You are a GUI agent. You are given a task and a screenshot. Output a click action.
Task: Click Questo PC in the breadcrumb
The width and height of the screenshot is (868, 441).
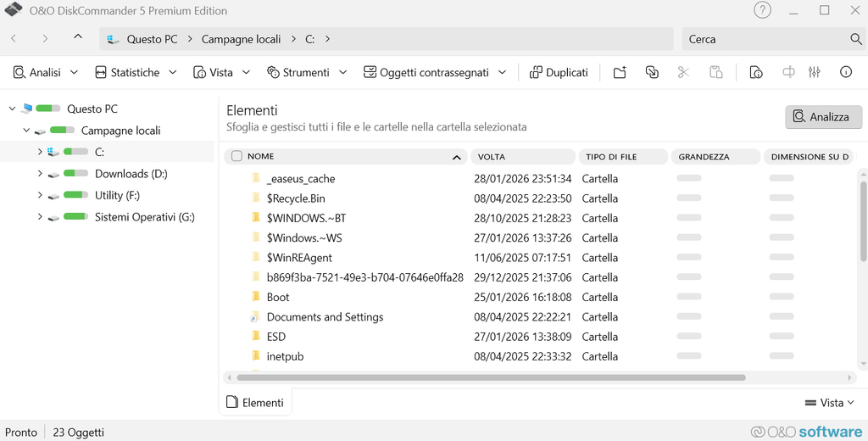(x=153, y=39)
